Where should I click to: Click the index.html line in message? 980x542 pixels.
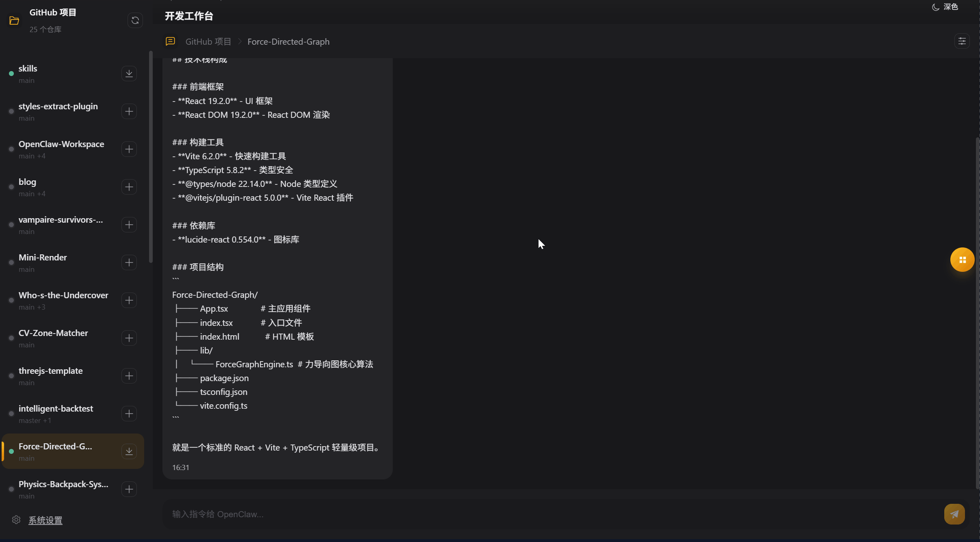click(x=244, y=336)
